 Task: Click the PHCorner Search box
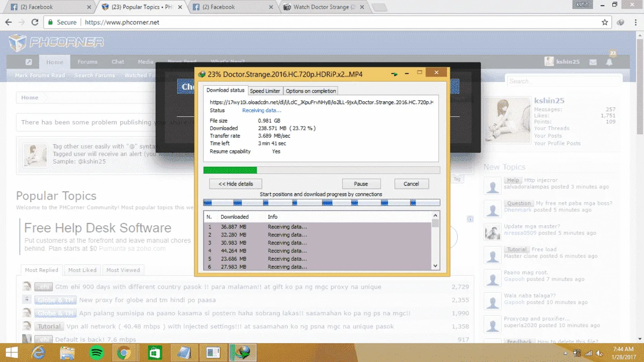point(565,82)
